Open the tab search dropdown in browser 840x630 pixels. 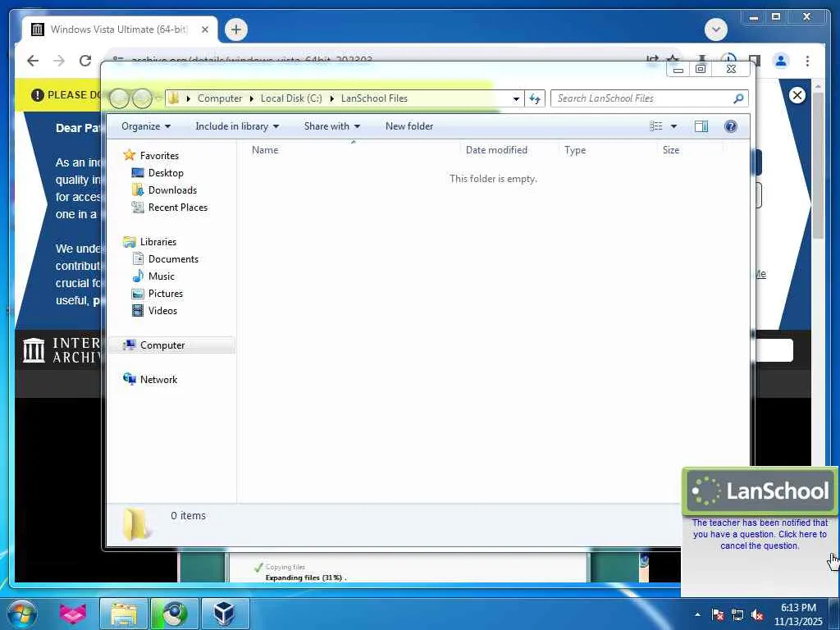tap(715, 30)
